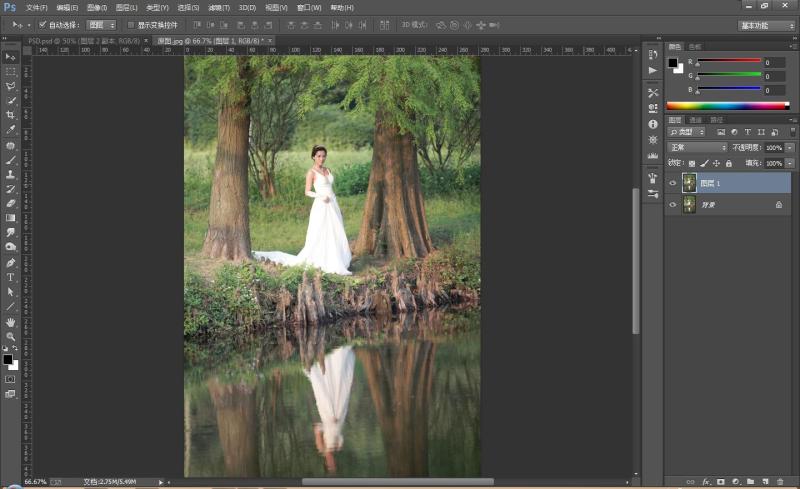Enable the 显示变换控件 checkbox
This screenshot has width=800, height=489.
click(131, 25)
